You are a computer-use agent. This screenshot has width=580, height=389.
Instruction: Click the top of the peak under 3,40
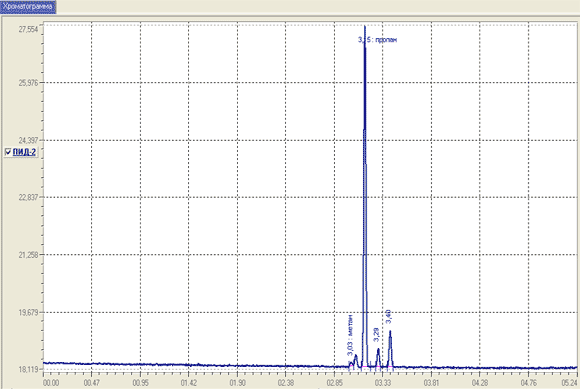[390, 332]
